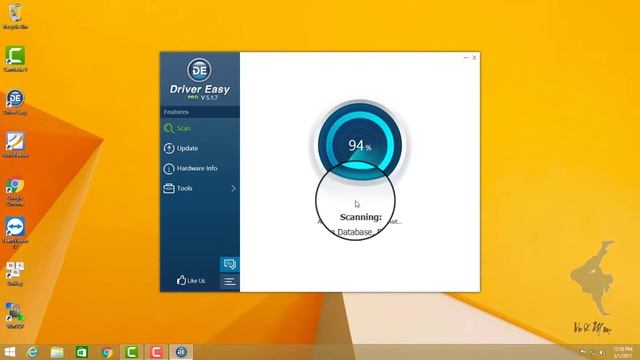Open File Explorer from the taskbar
This screenshot has width=640, height=360.
[57, 352]
